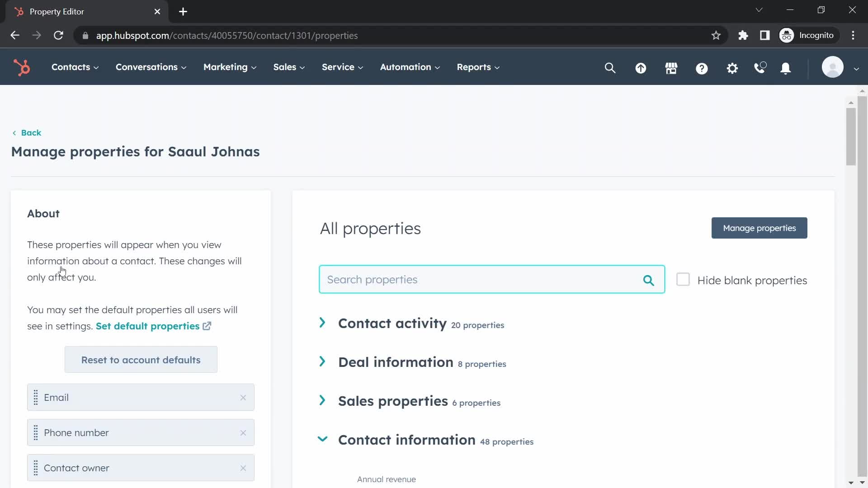868x488 pixels.
Task: Expand the Contact activity section
Action: point(322,322)
